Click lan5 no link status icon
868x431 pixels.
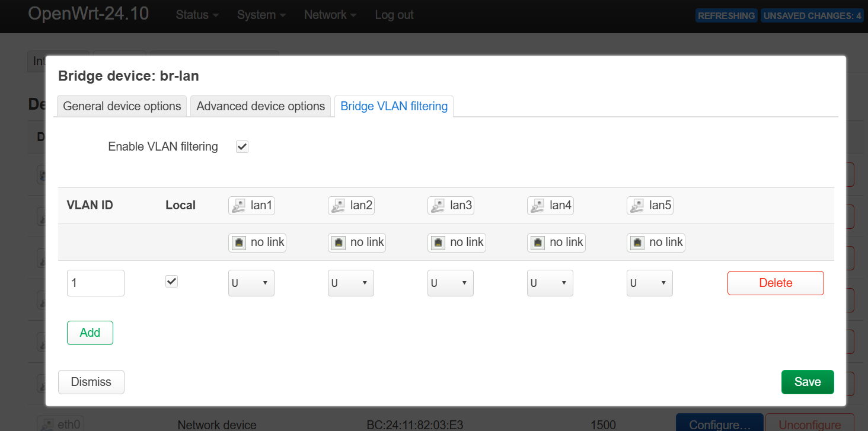637,242
